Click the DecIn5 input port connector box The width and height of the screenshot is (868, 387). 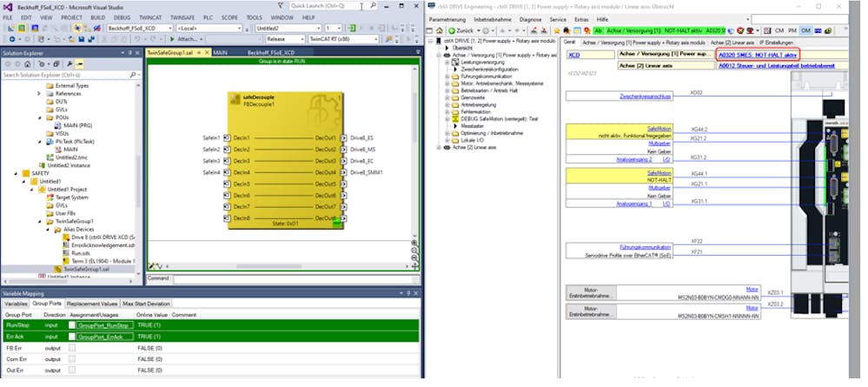click(x=227, y=183)
